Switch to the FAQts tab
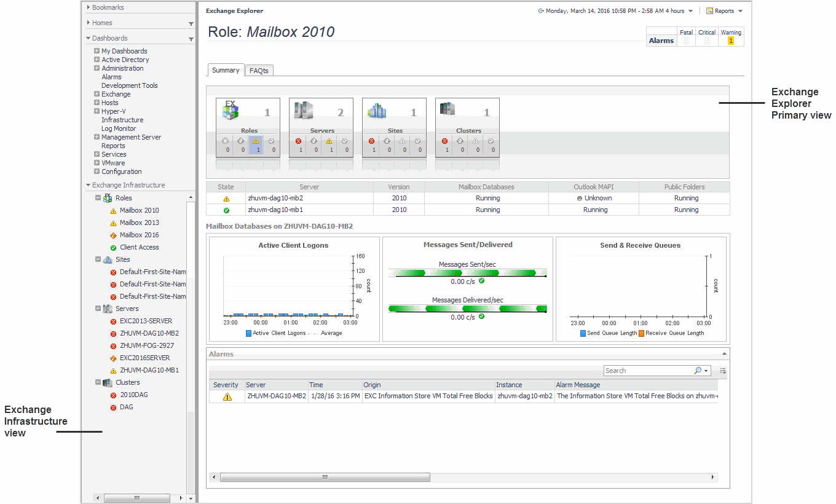The height and width of the screenshot is (504, 836). [x=259, y=71]
